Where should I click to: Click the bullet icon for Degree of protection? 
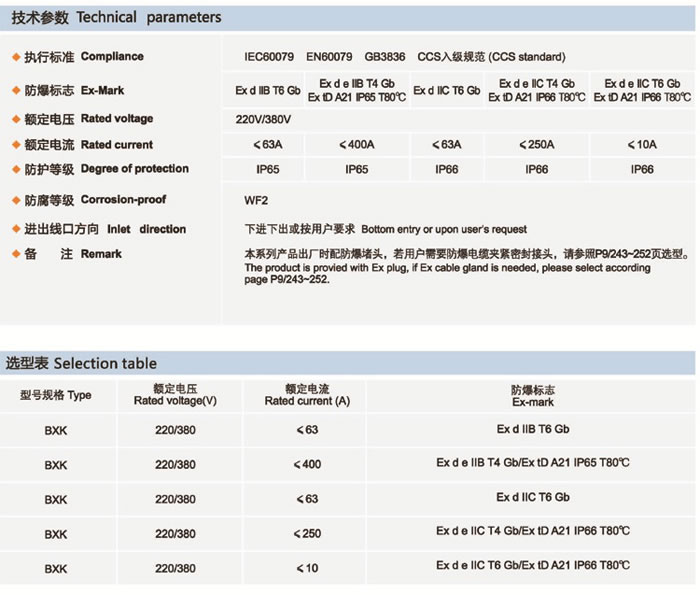coord(13,170)
